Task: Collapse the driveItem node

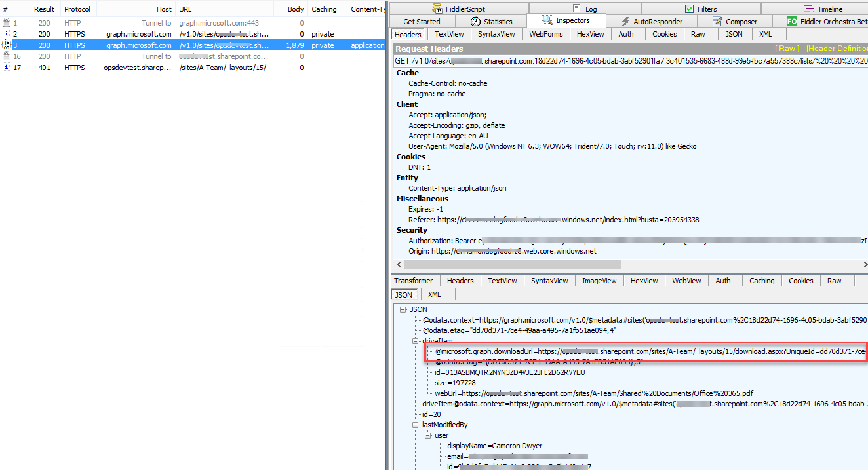Action: point(416,341)
